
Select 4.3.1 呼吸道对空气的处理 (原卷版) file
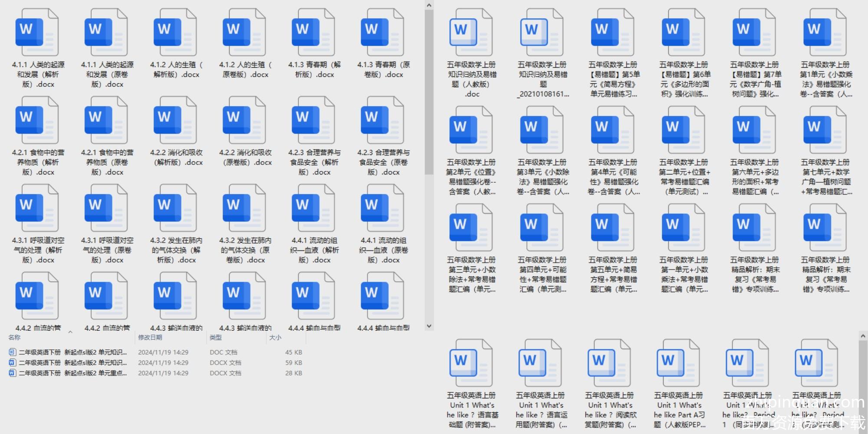[106, 208]
